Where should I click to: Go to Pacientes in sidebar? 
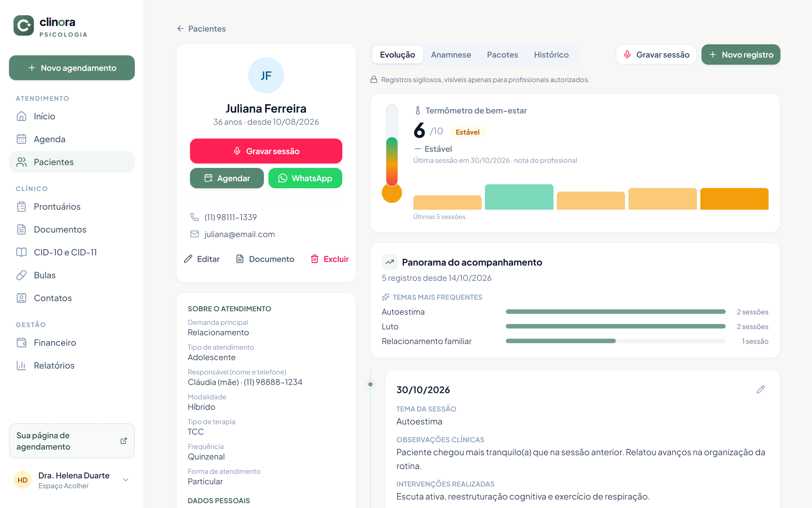coord(72,162)
